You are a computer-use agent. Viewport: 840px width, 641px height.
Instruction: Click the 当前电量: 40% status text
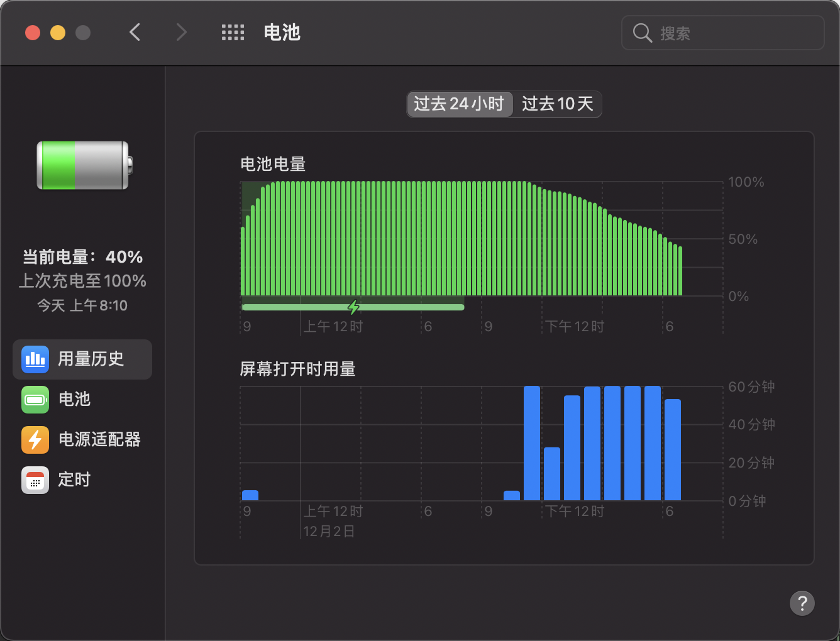82,257
